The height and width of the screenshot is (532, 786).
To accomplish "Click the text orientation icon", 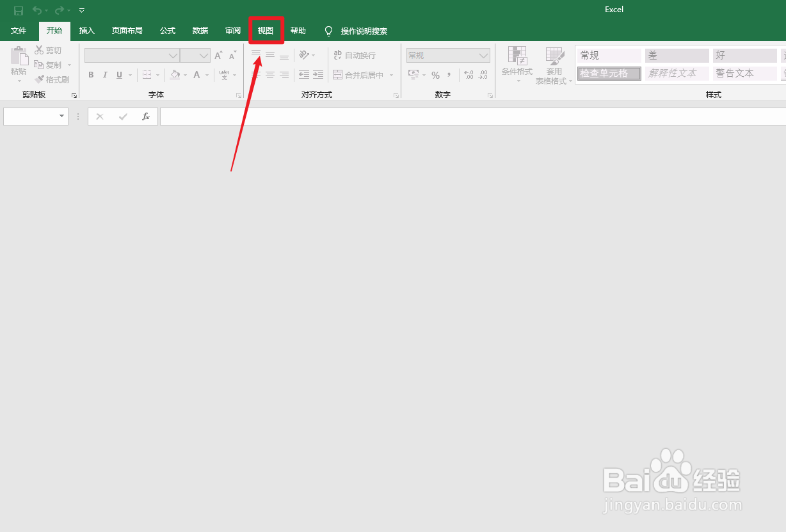I will click(x=304, y=56).
